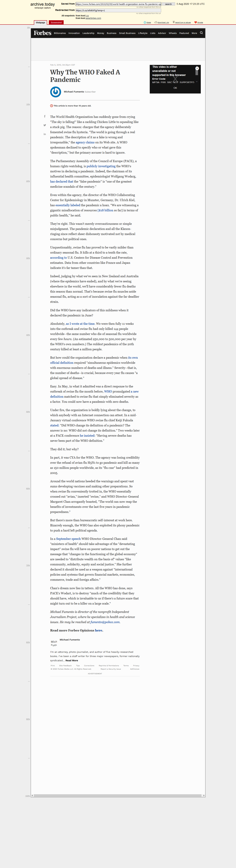This screenshot has height=868, width=236.
Task: Share article via Facebook icon
Action: coord(44,117)
